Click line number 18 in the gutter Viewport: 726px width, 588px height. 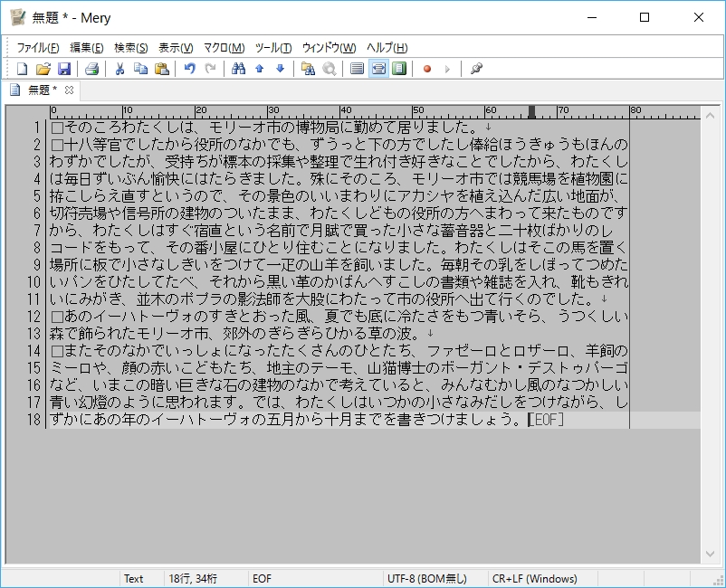point(33,420)
